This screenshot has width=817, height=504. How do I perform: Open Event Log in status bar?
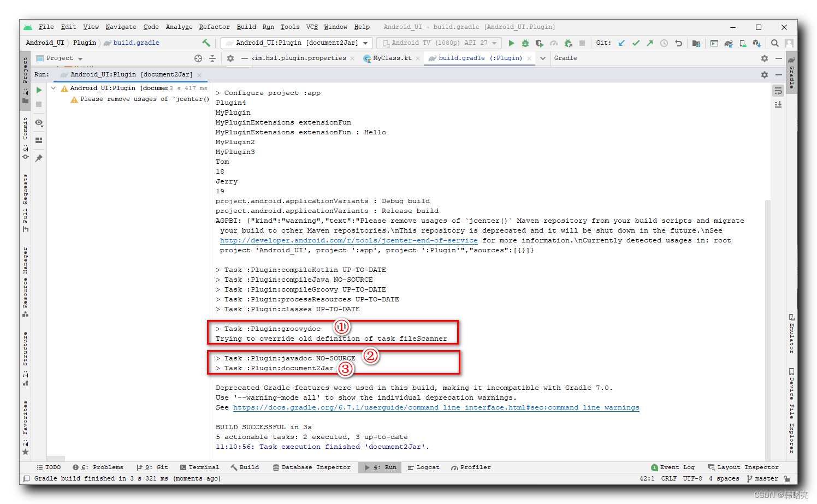(673, 467)
